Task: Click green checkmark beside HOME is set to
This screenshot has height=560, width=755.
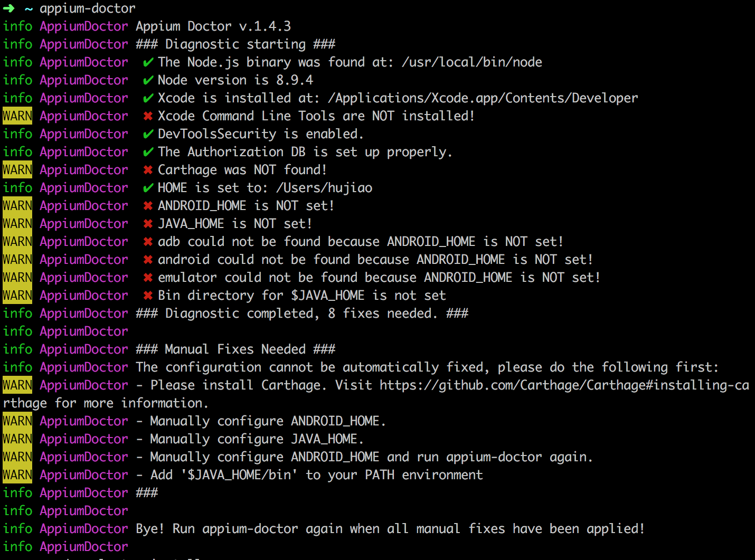Action: pyautogui.click(x=148, y=188)
